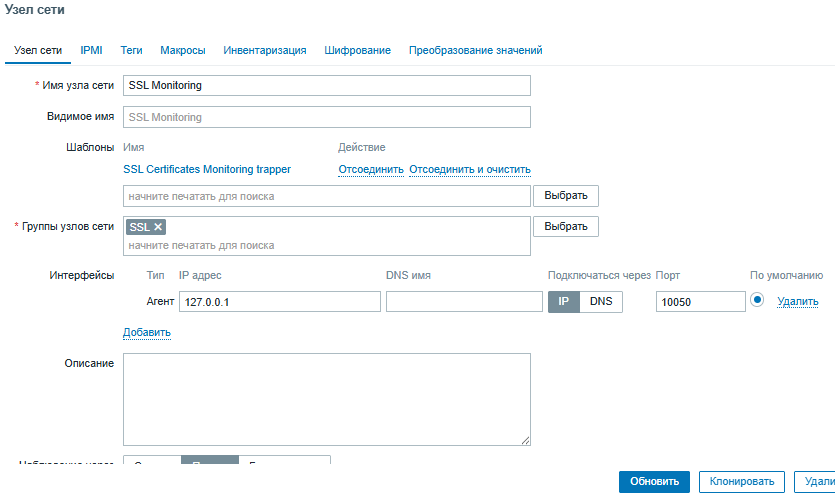Image resolution: width=835 pixels, height=496 pixels.
Task: Open the Теги tab
Action: (131, 50)
